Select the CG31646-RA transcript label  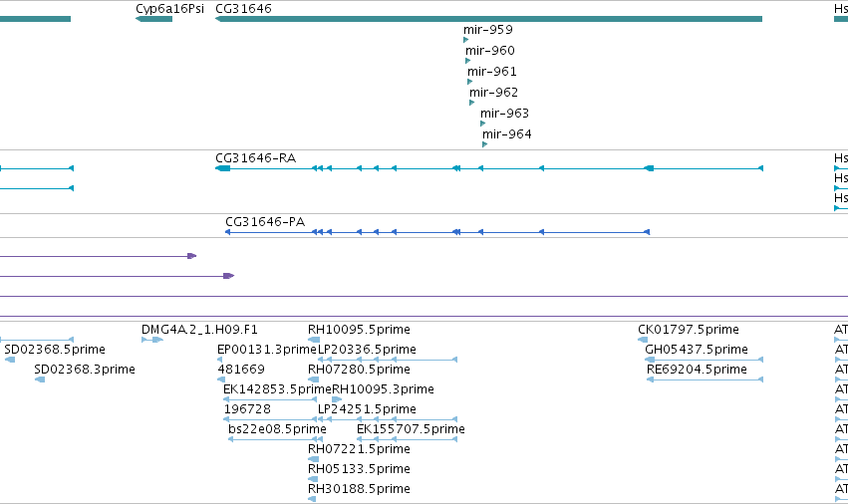[256, 158]
